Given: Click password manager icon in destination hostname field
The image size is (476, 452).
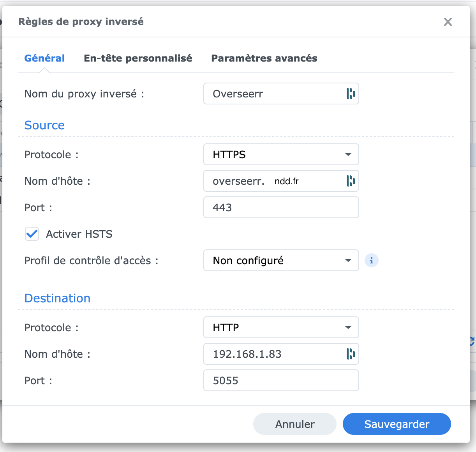Looking at the screenshot, I should tap(351, 354).
